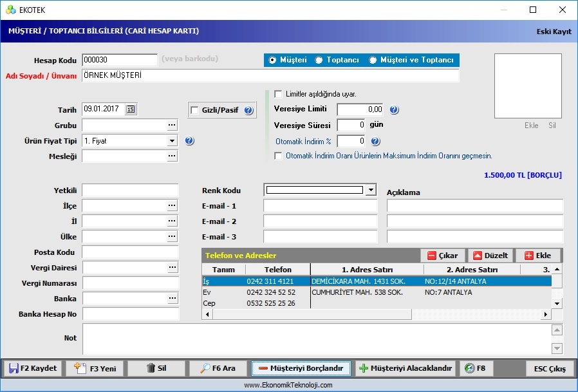Select the Müşteri radio button

272,60
